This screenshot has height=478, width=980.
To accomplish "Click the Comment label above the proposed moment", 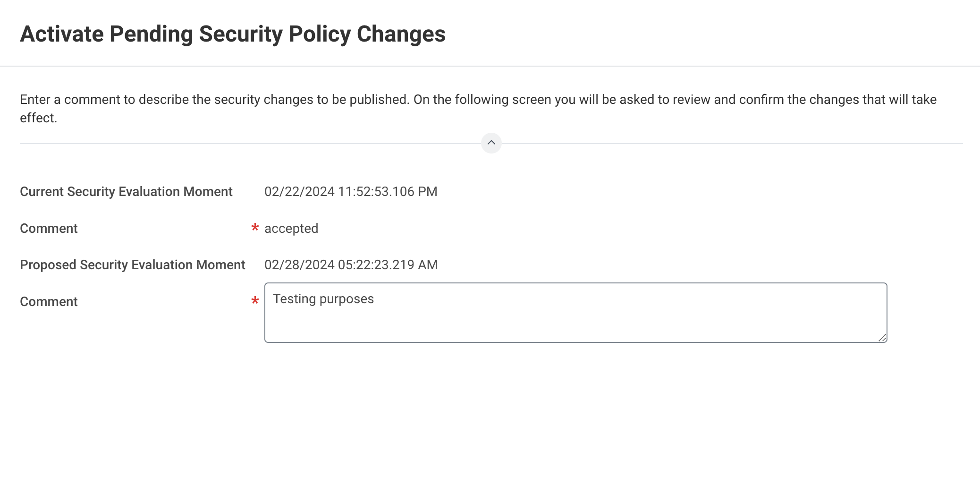I will coord(49,229).
